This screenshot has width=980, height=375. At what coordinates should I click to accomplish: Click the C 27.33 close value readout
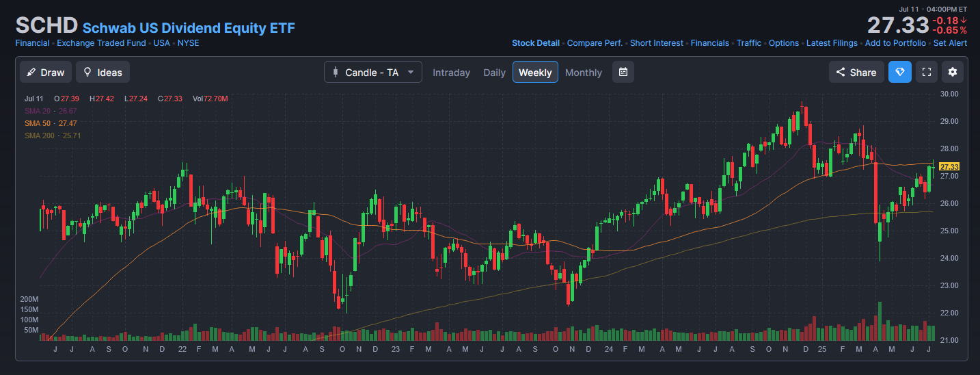click(170, 99)
